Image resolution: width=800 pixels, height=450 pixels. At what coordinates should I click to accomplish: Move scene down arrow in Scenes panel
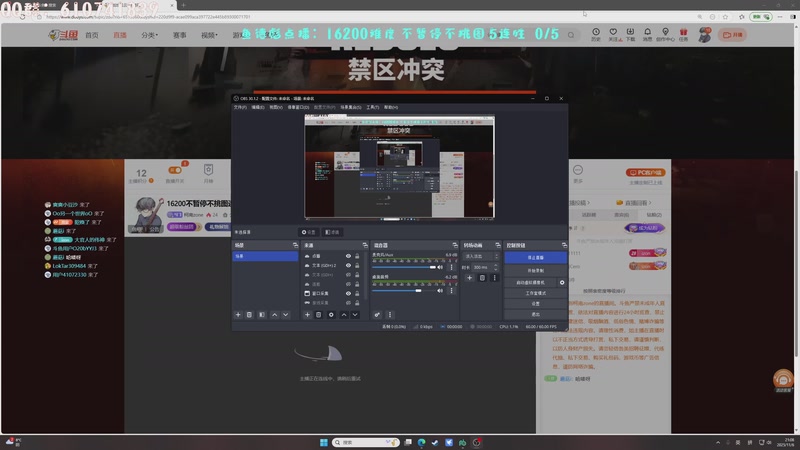(286, 315)
